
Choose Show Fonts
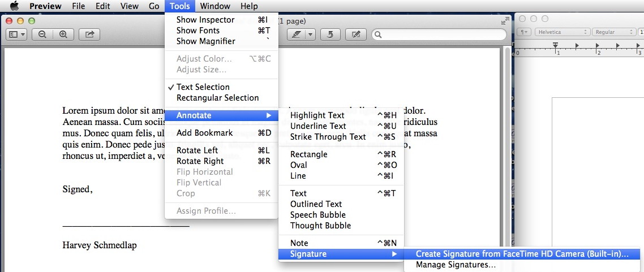tap(221, 31)
